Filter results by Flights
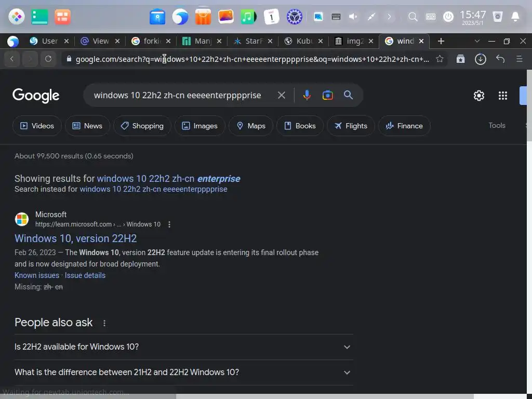 351,126
